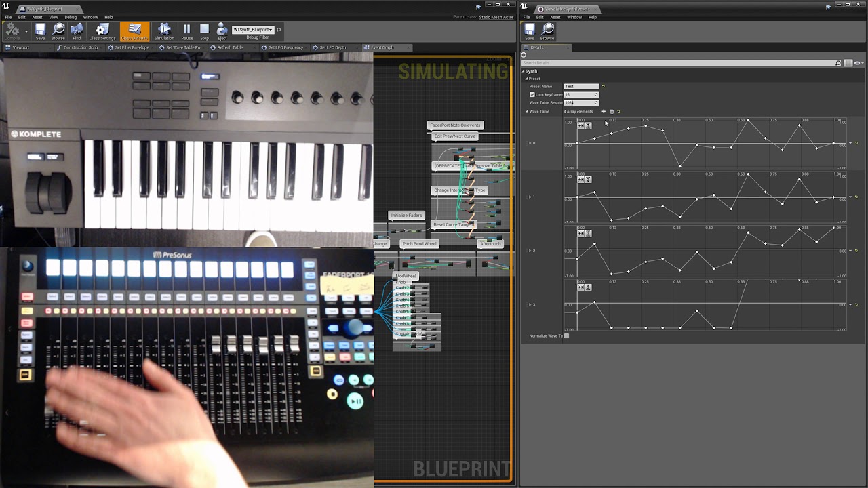Stop the simulation
Image resolution: width=868 pixels, height=488 pixels.
[204, 32]
